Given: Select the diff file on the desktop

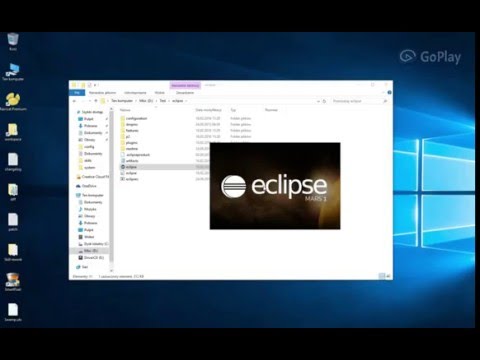Looking at the screenshot, I should pyautogui.click(x=13, y=192).
